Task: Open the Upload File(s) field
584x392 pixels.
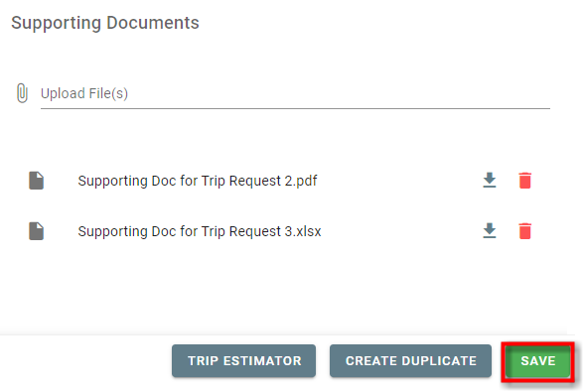Action: coord(295,93)
